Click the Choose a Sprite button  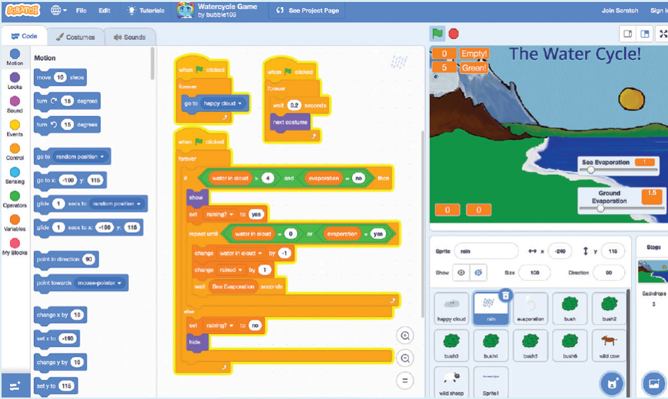click(612, 384)
